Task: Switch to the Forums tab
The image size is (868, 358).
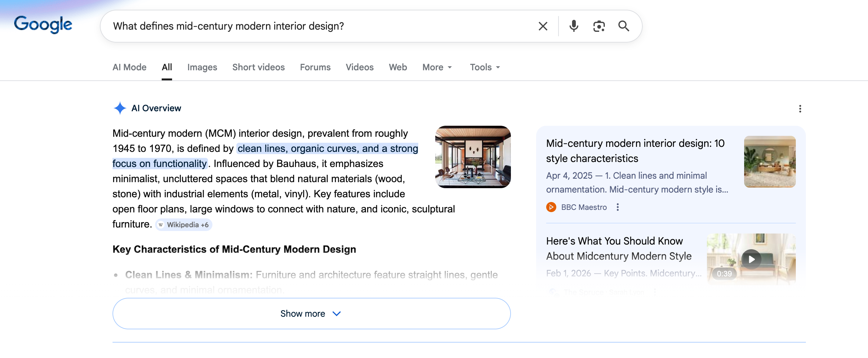Action: [315, 67]
